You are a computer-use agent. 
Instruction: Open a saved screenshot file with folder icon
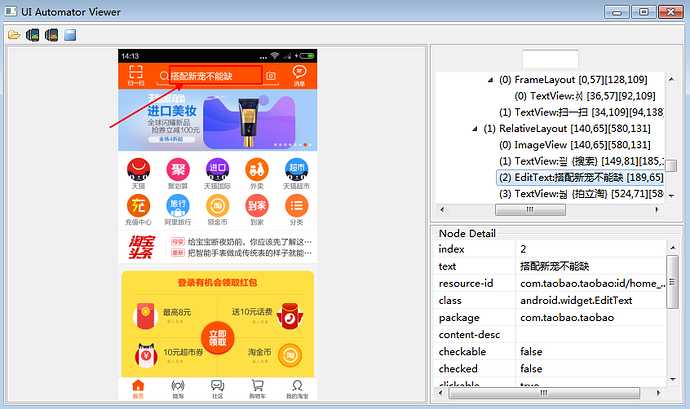(x=14, y=35)
